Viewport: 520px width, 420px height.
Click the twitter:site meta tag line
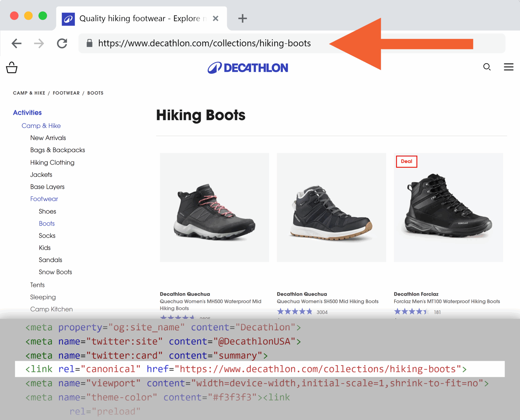(163, 342)
